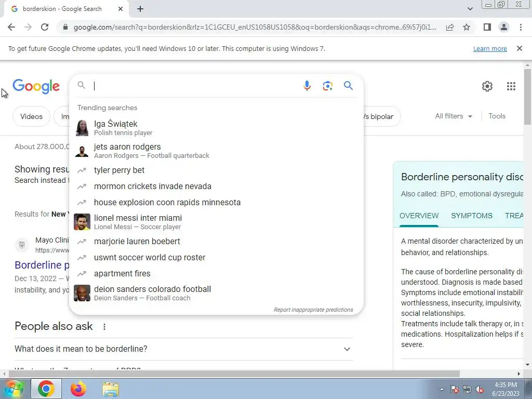The height and width of the screenshot is (399, 532).
Task: Choose 'deion sanders colorado football' suggestion
Action: [x=216, y=293]
